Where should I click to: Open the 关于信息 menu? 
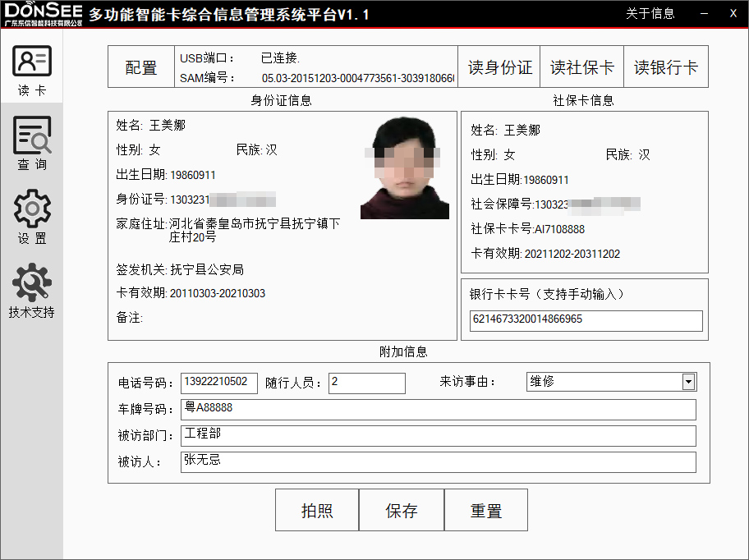click(650, 13)
